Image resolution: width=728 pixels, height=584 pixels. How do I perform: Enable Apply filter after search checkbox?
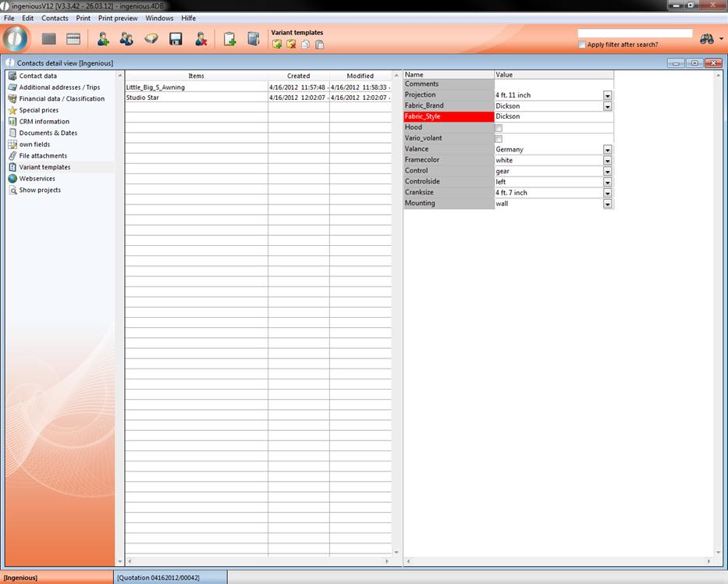[x=582, y=45]
